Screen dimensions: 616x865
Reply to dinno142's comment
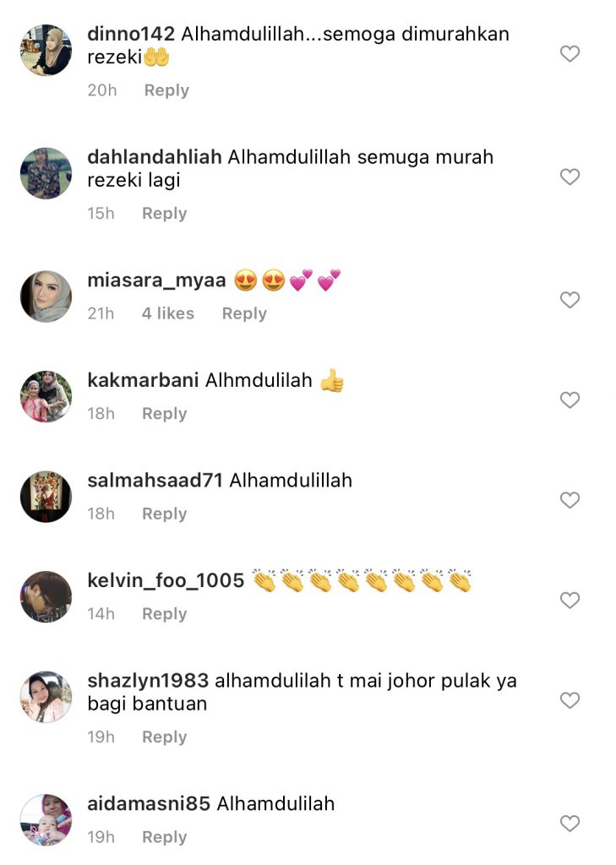(x=166, y=90)
